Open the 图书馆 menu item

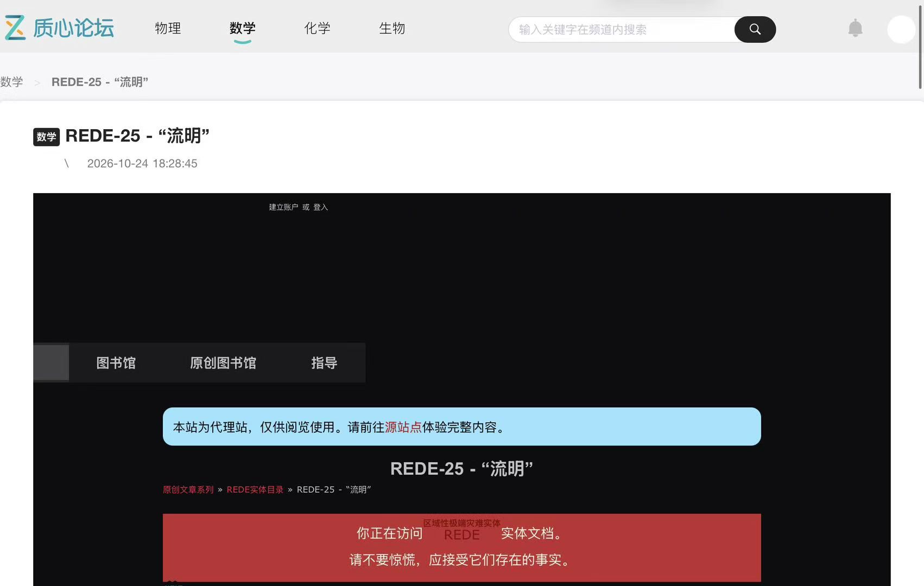tap(116, 363)
